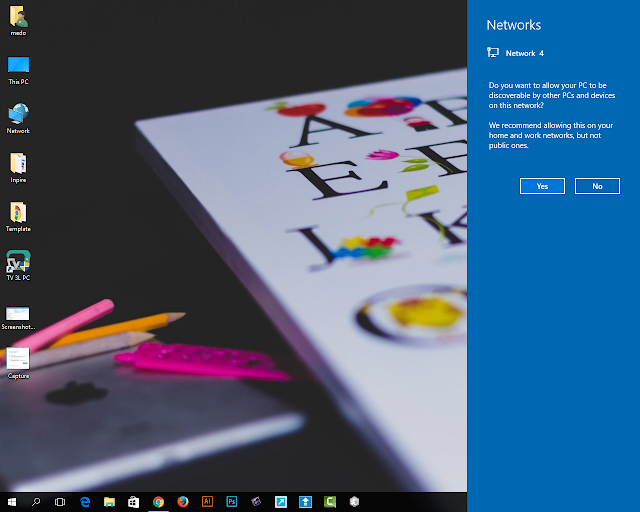
Task: Open the Template folder on desktop
Action: (x=18, y=217)
